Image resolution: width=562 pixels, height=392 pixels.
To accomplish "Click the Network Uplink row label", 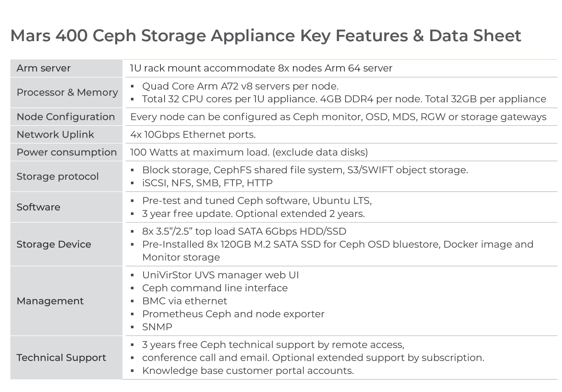I will tap(55, 134).
